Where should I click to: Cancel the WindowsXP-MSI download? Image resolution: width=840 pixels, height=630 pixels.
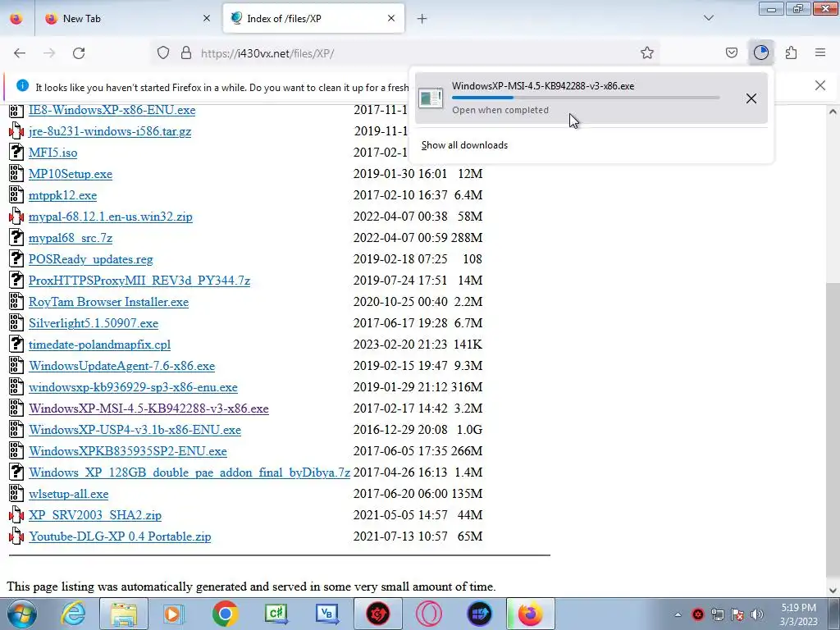[x=751, y=98]
